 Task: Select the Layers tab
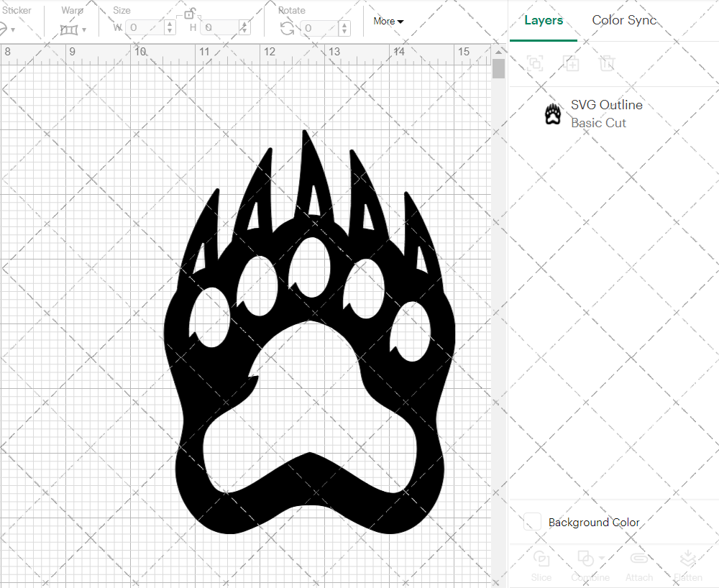[x=544, y=20]
